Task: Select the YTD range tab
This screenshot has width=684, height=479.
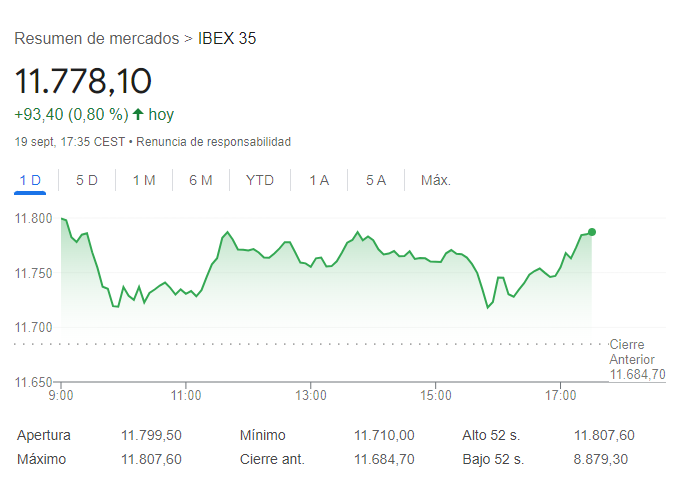Action: [x=260, y=180]
